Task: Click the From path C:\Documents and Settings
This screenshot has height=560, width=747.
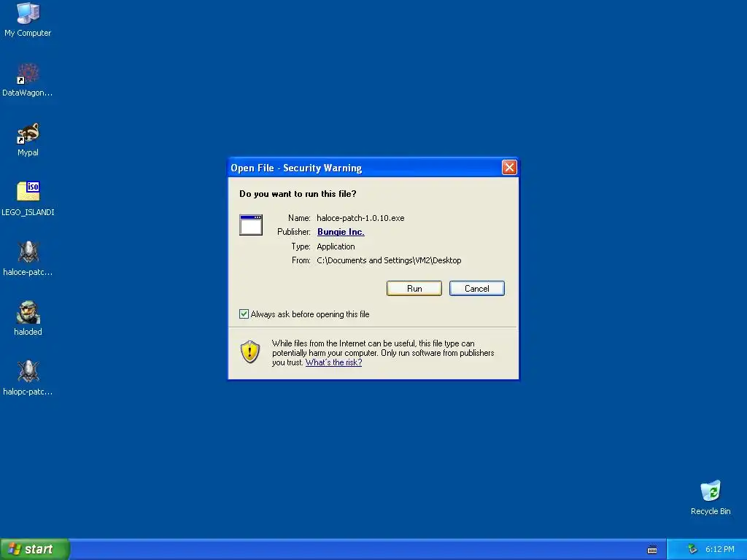Action: 389,260
